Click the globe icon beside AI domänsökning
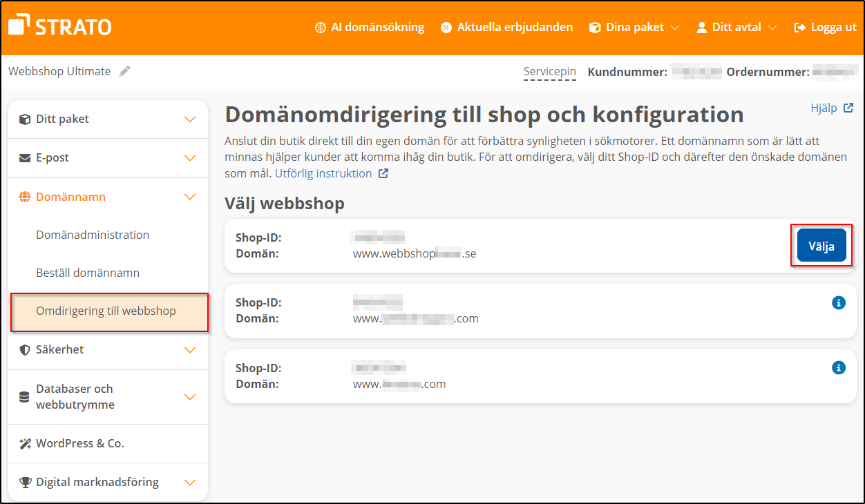865x504 pixels. pos(320,28)
